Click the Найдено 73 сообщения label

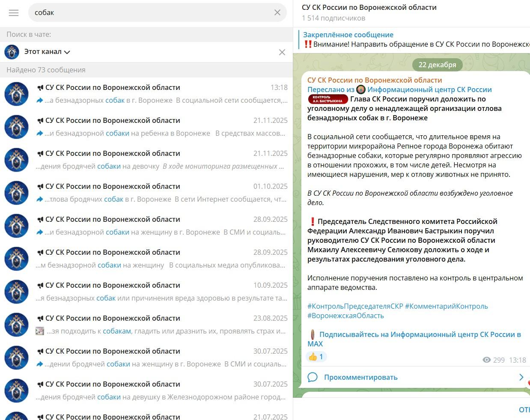(46, 70)
